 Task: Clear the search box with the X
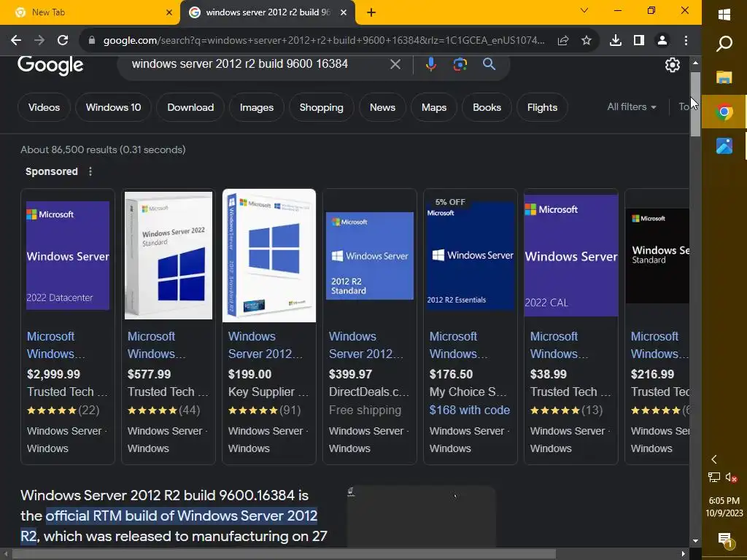pos(395,64)
